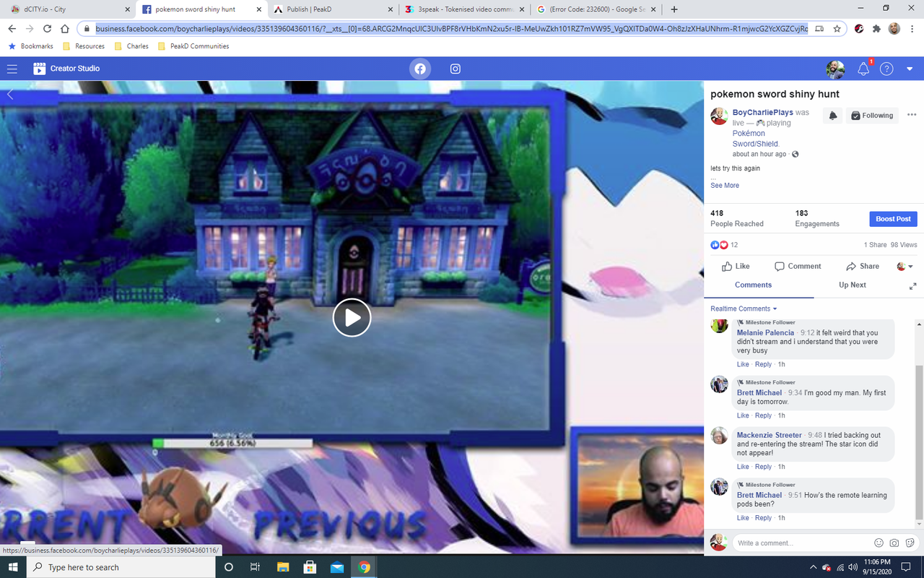Switch to the 3speak browser tab

(x=466, y=9)
